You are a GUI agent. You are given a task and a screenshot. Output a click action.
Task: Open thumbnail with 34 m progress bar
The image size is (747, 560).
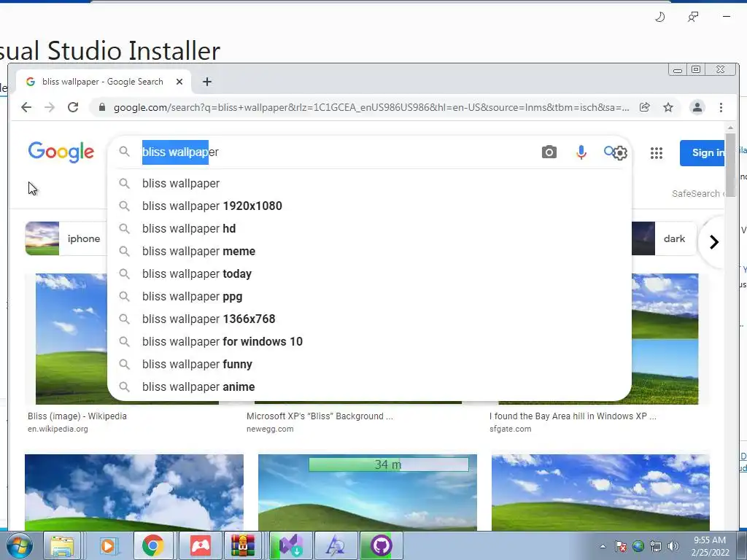point(368,492)
